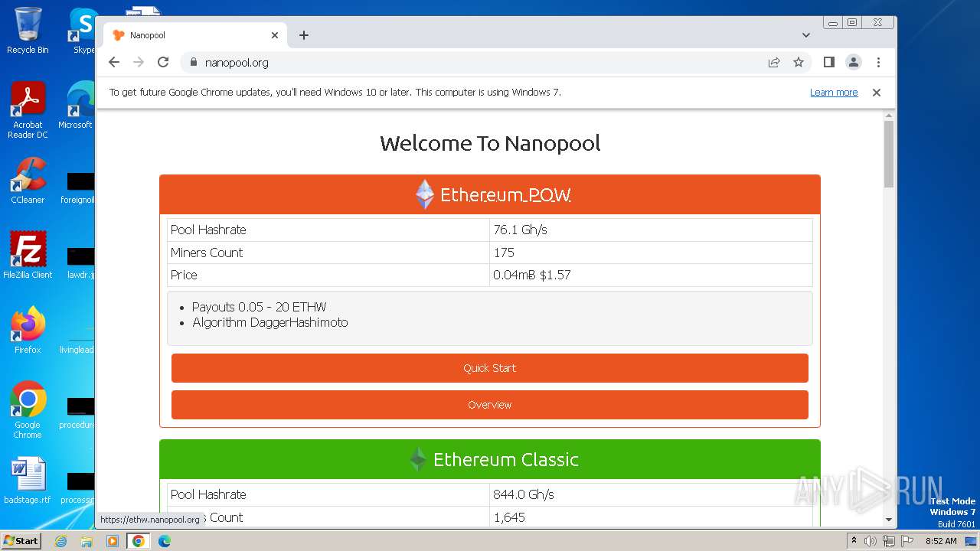
Task: Open the Windows Start menu
Action: point(21,540)
